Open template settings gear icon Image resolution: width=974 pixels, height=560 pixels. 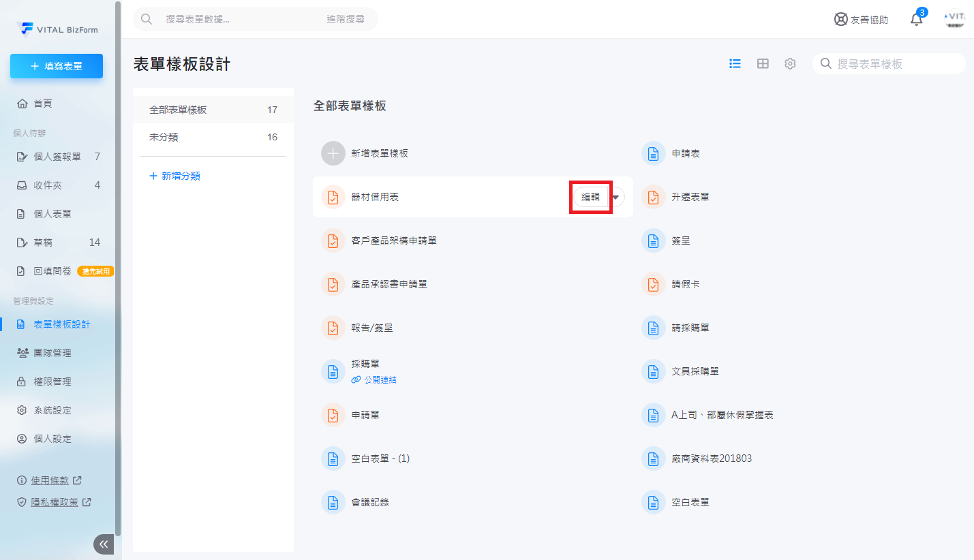pyautogui.click(x=790, y=63)
